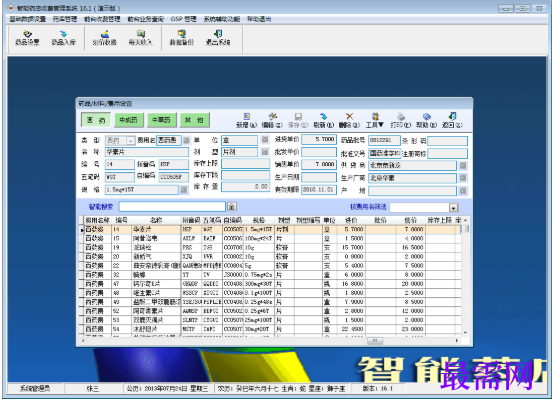Open the 划价收费 toolbar icon
Screen dimensions: 552x407
105,38
